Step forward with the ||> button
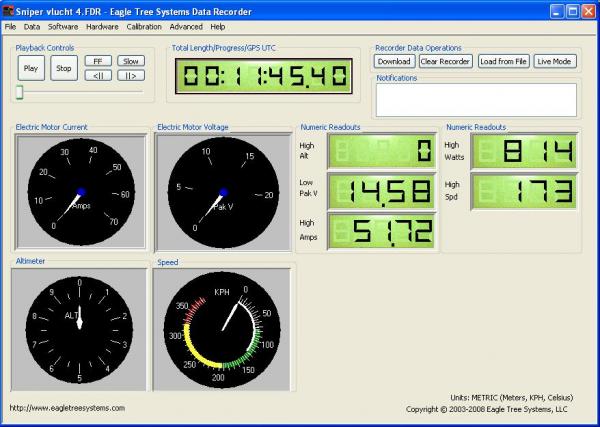This screenshot has width=600, height=427. [131, 75]
